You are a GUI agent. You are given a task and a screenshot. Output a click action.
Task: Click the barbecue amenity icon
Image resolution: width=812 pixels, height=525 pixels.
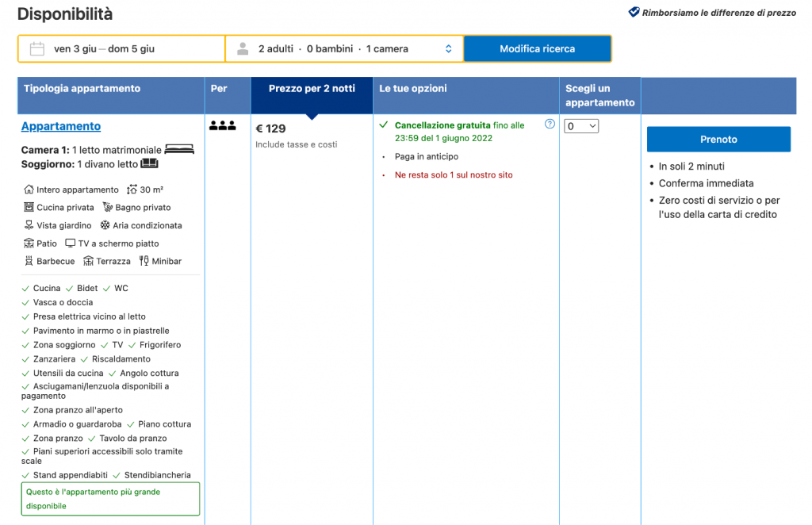click(29, 262)
